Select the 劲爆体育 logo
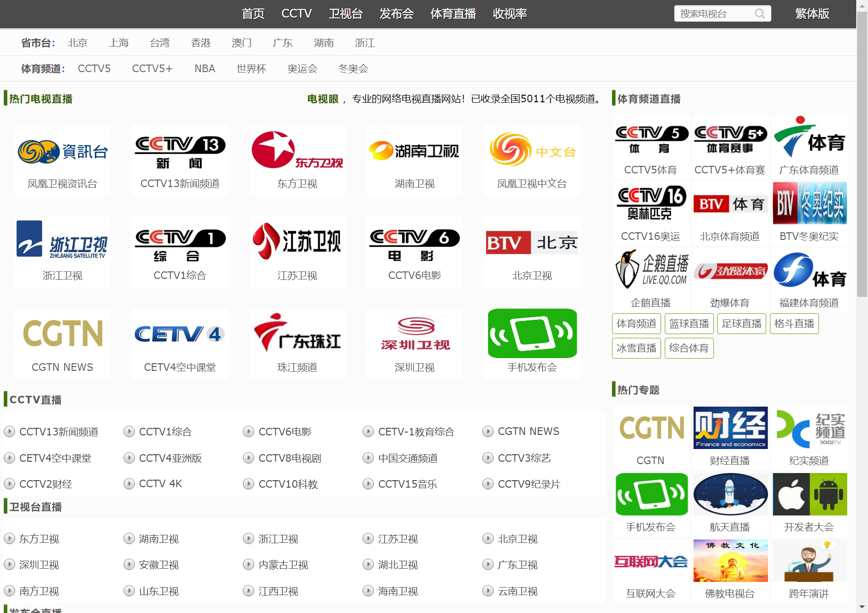This screenshot has width=868, height=613. [730, 271]
